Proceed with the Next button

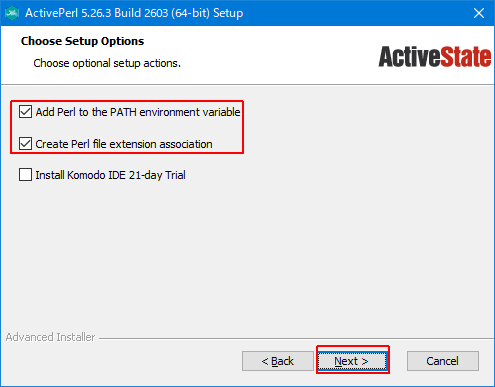tap(352, 361)
